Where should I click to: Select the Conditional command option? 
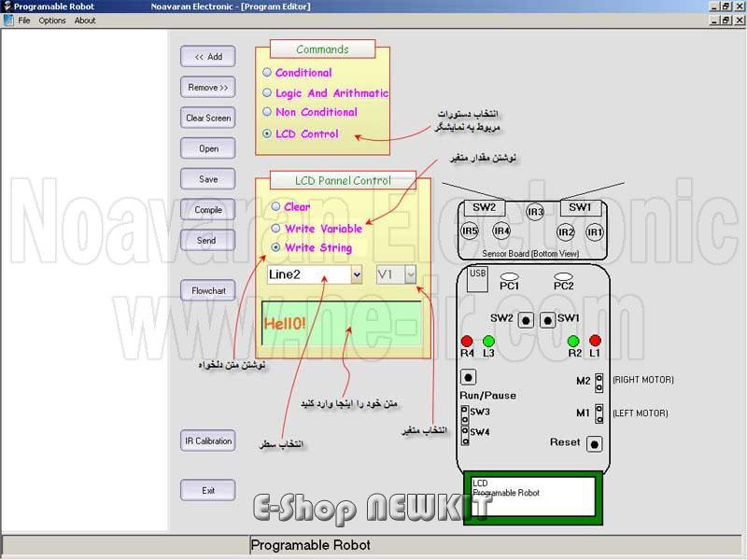tap(268, 73)
